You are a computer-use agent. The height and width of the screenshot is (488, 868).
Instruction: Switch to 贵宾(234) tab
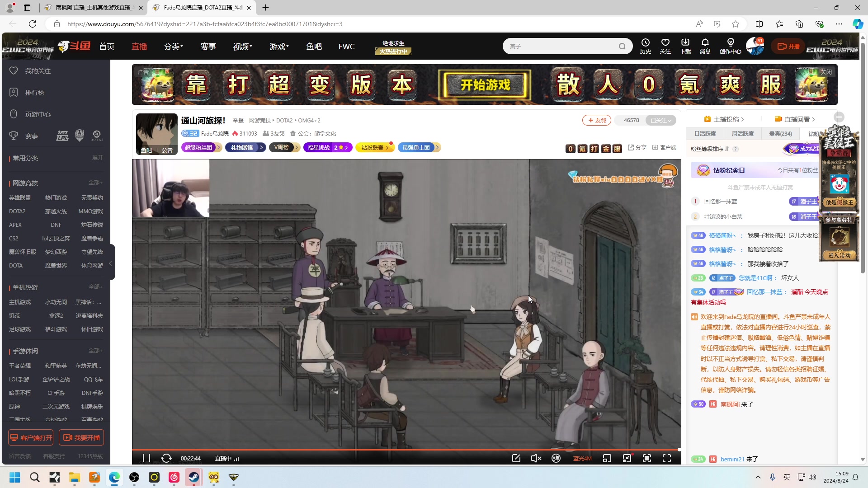(x=780, y=134)
